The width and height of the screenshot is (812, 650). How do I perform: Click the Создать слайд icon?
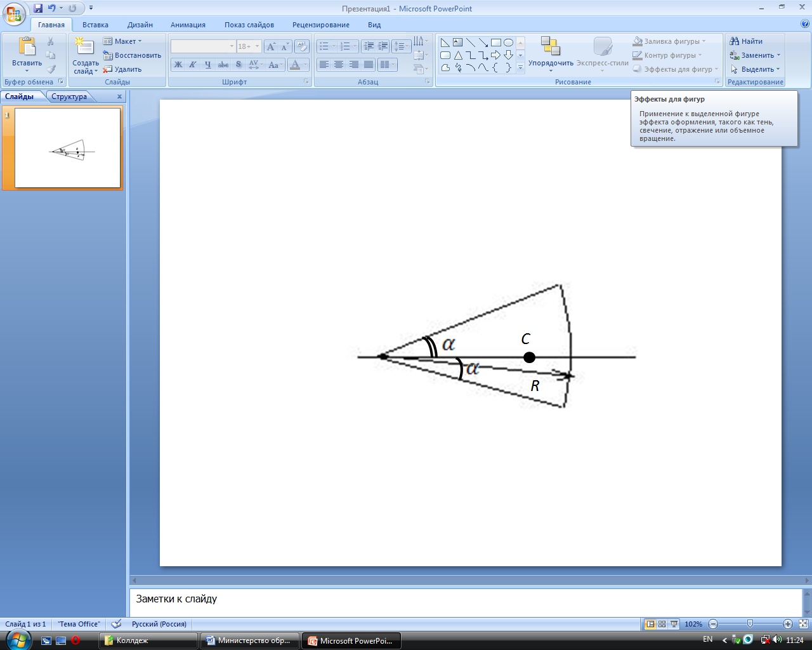tap(84, 47)
